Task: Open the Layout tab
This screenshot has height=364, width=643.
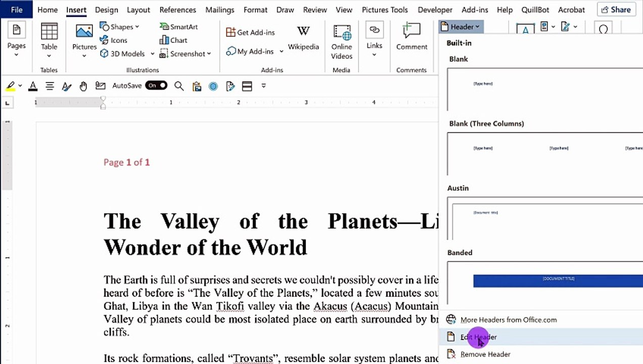Action: 139,10
